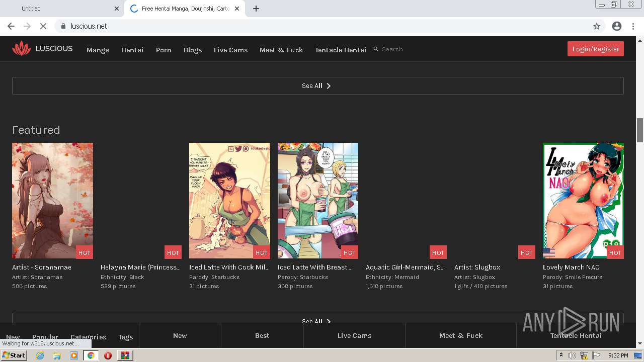Select the New tab in bottom bar
Viewport: 644px width, 362px height.
180,335
